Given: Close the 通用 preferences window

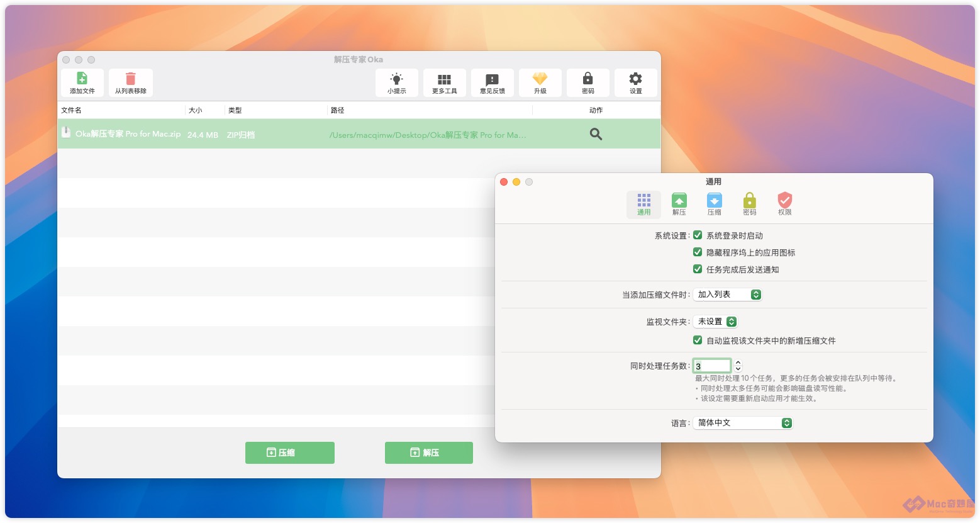Looking at the screenshot, I should click(504, 182).
